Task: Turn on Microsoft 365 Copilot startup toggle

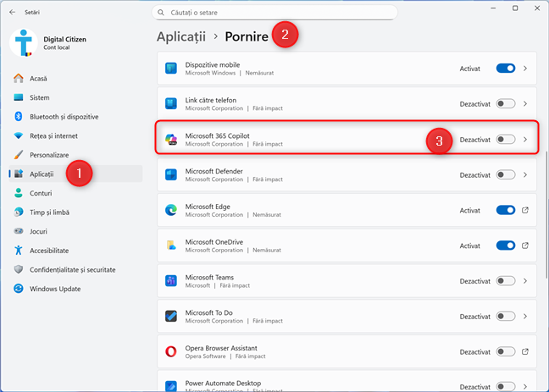Action: click(506, 140)
